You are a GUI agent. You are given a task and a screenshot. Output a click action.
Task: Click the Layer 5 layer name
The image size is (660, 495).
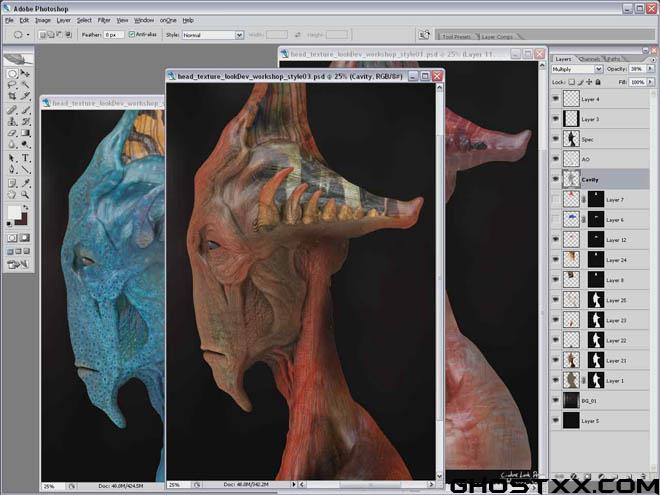click(590, 421)
